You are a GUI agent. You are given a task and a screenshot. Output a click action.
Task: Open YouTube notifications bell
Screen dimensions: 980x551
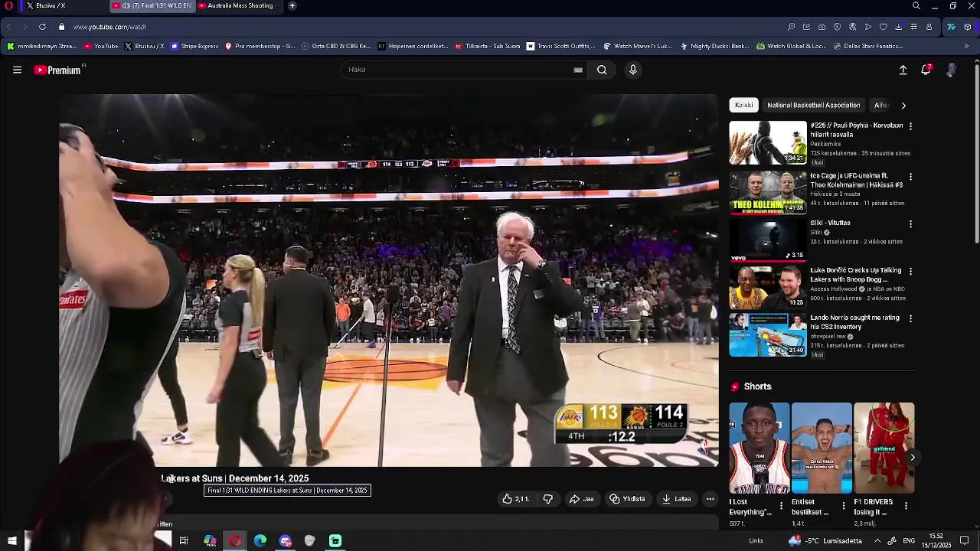pyautogui.click(x=926, y=70)
